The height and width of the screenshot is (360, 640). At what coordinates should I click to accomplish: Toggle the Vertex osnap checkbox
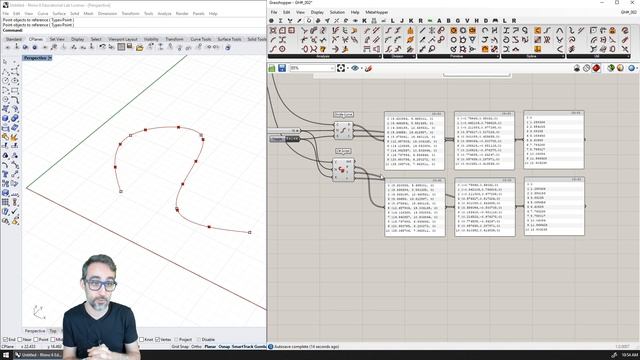pos(158,340)
